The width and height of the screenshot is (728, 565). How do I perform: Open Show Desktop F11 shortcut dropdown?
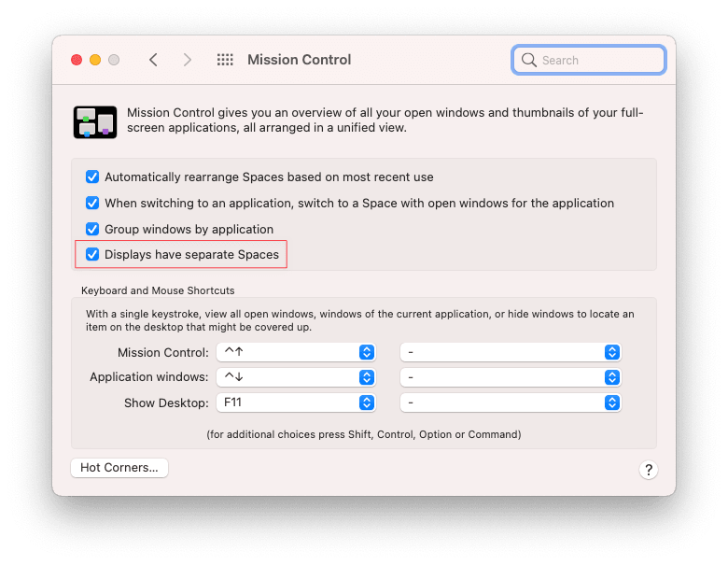pyautogui.click(x=296, y=403)
